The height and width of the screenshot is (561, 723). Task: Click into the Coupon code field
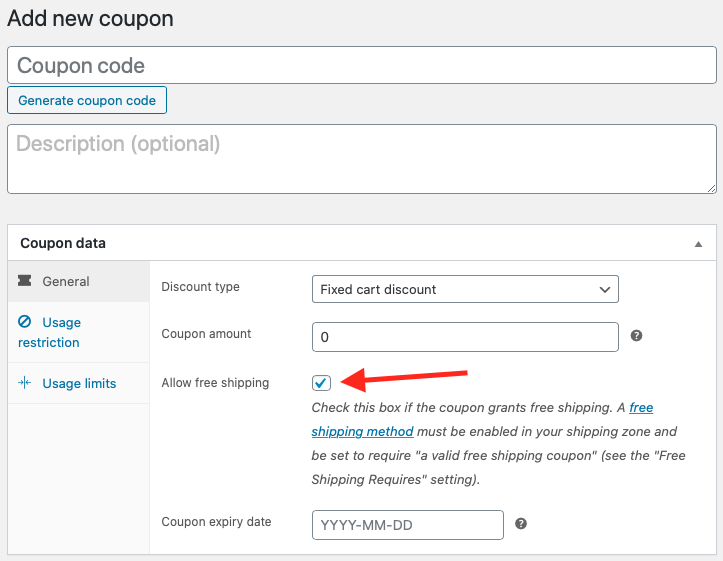click(x=361, y=66)
